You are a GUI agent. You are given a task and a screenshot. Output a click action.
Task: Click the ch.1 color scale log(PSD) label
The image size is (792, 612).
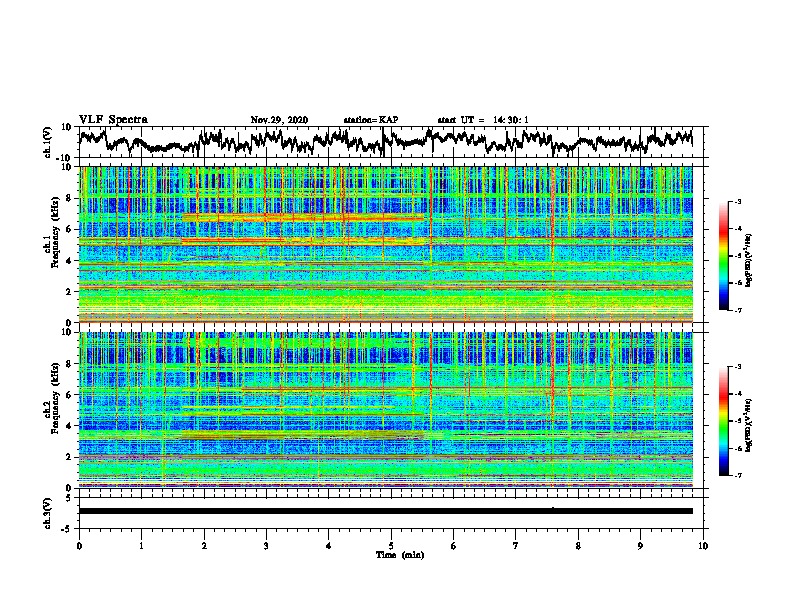(x=748, y=260)
